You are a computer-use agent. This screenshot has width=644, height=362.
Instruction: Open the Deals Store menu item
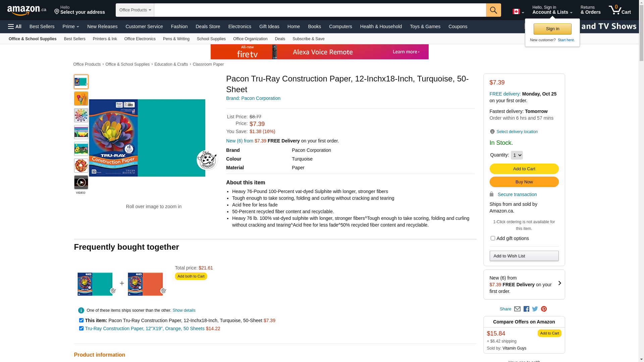208,26
